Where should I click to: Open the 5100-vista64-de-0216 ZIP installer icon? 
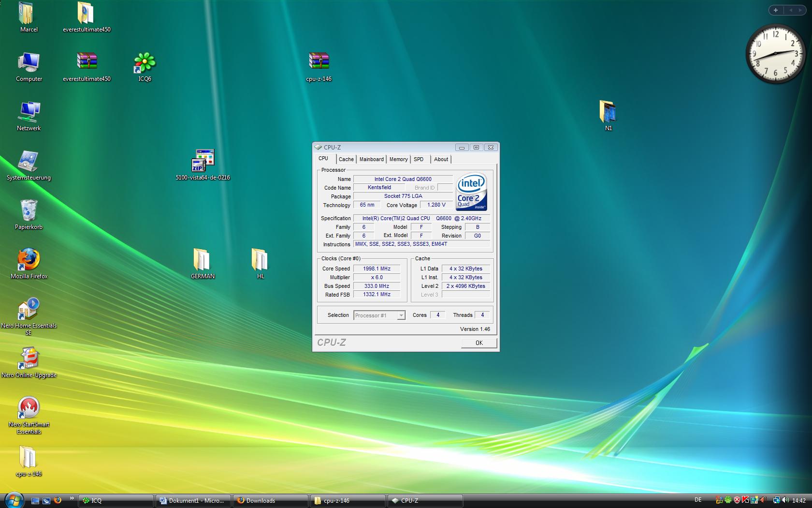pos(203,162)
